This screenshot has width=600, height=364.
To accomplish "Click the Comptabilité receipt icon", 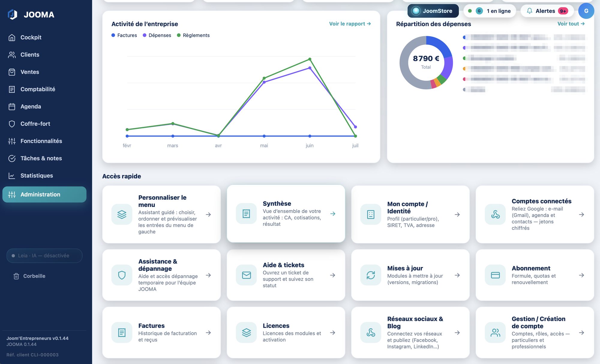I will pyautogui.click(x=12, y=89).
